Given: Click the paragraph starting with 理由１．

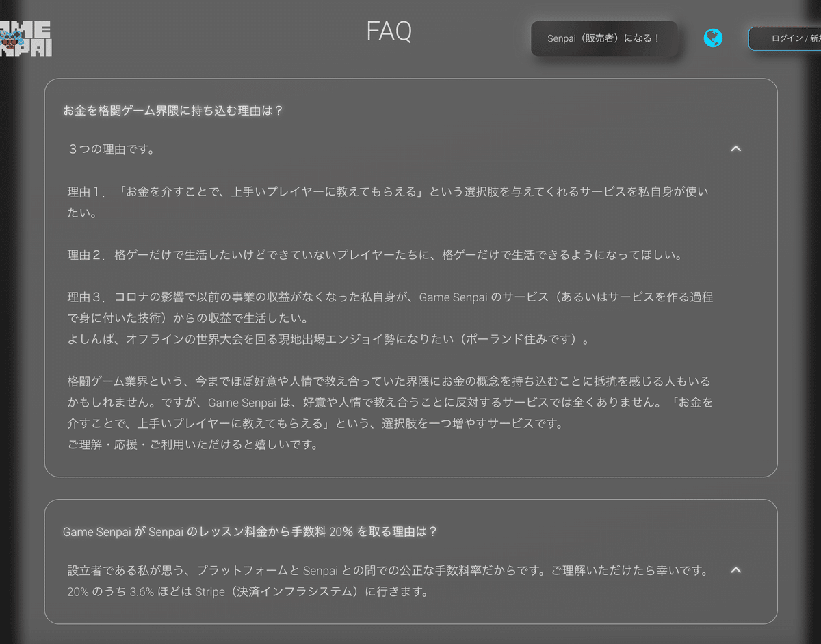Looking at the screenshot, I should (388, 202).
